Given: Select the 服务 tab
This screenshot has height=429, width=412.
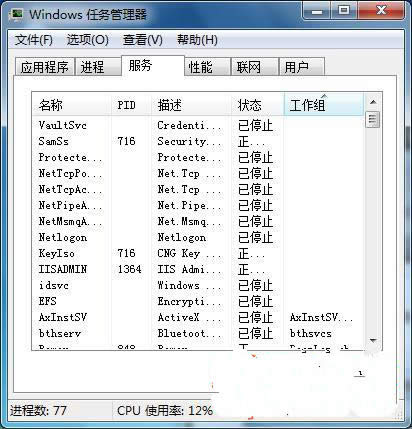Looking at the screenshot, I should [x=153, y=65].
